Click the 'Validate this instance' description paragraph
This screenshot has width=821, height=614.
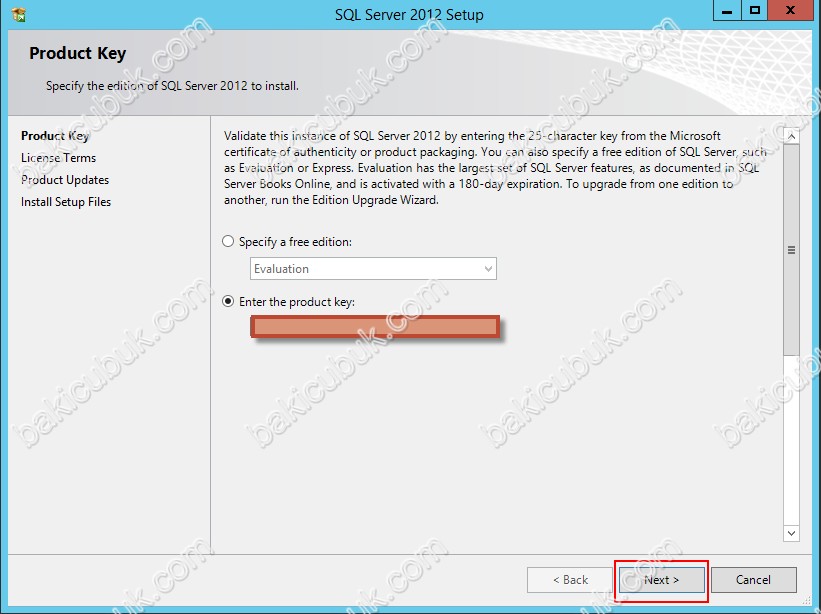[495, 168]
